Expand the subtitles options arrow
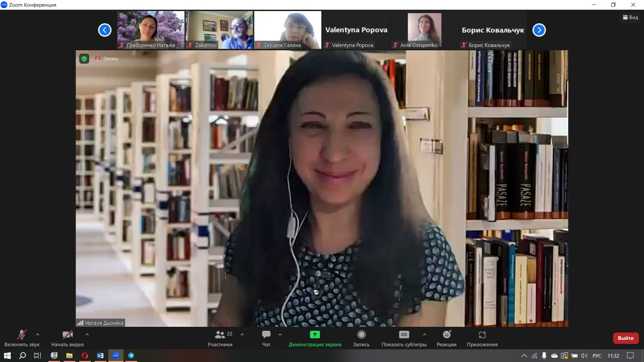 click(x=424, y=334)
